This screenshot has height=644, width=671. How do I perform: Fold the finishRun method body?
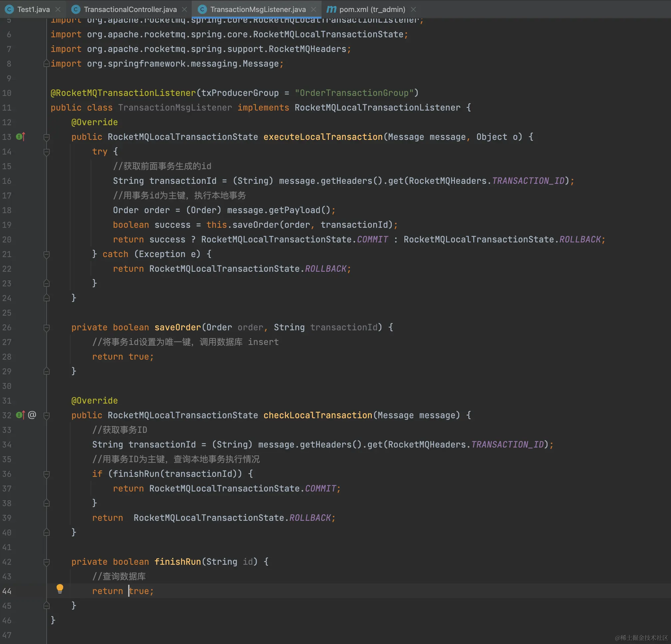(x=47, y=562)
